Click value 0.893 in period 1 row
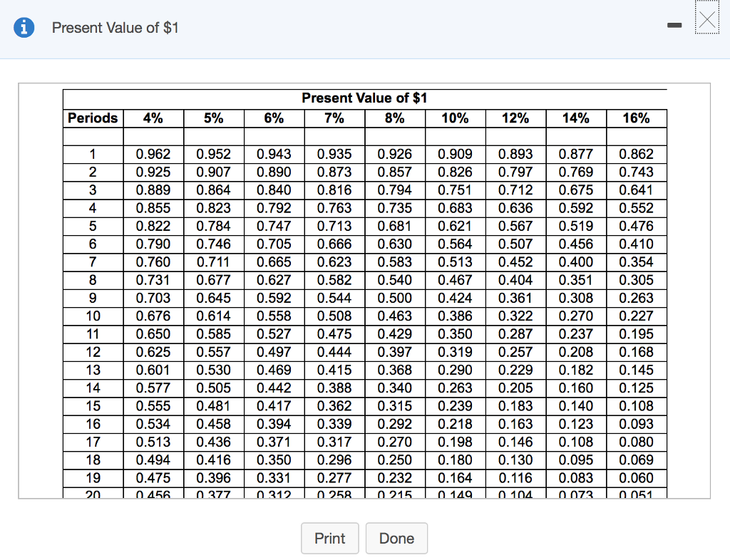The image size is (730, 560). [x=515, y=154]
